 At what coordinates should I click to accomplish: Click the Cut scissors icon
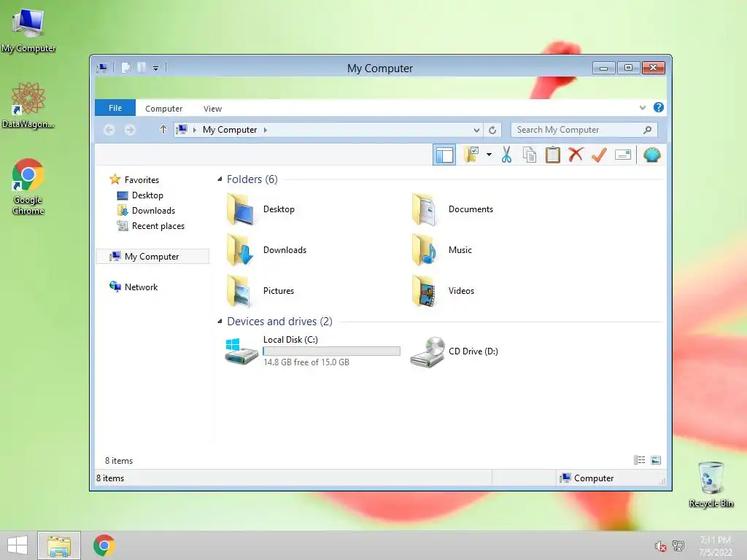pyautogui.click(x=506, y=155)
